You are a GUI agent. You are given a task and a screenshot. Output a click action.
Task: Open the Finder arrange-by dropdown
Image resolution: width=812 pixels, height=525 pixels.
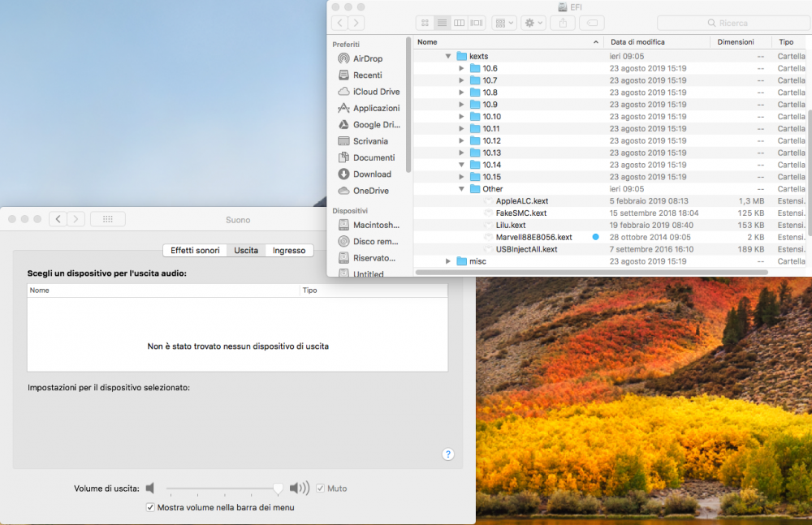504,23
